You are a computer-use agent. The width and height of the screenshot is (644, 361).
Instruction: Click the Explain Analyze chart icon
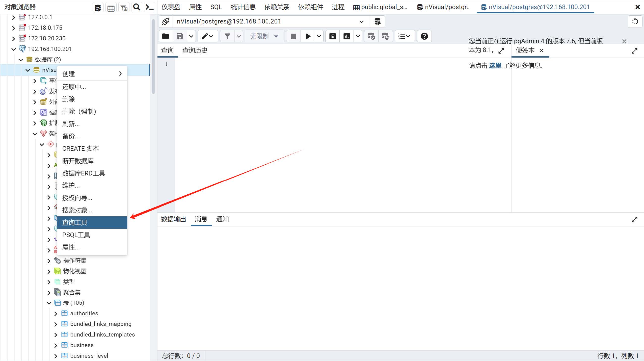pos(347,36)
